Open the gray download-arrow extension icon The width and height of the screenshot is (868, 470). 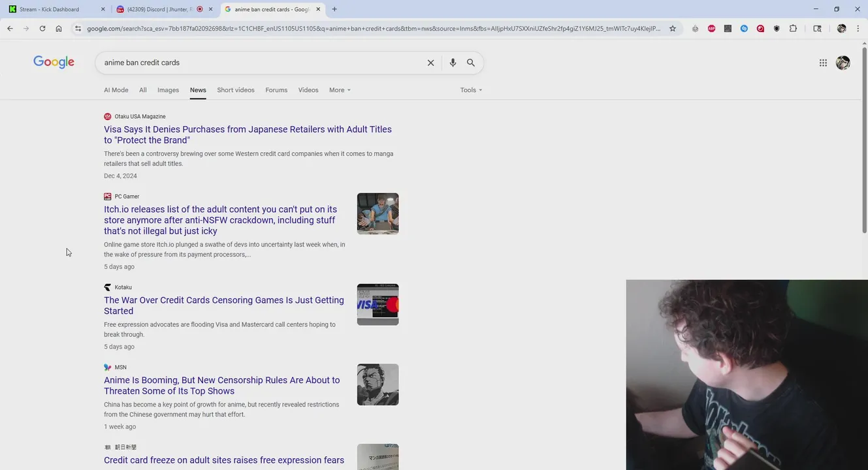[x=695, y=29]
